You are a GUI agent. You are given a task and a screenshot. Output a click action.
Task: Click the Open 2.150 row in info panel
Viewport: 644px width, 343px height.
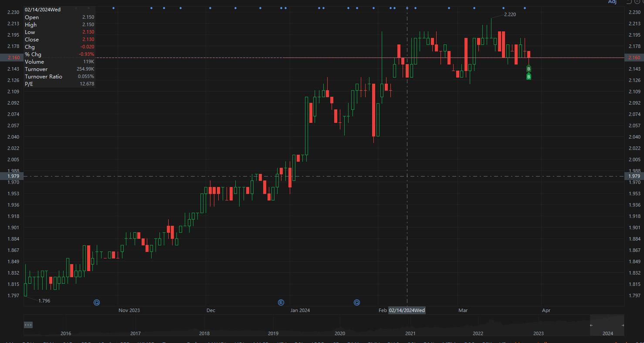[x=60, y=17]
